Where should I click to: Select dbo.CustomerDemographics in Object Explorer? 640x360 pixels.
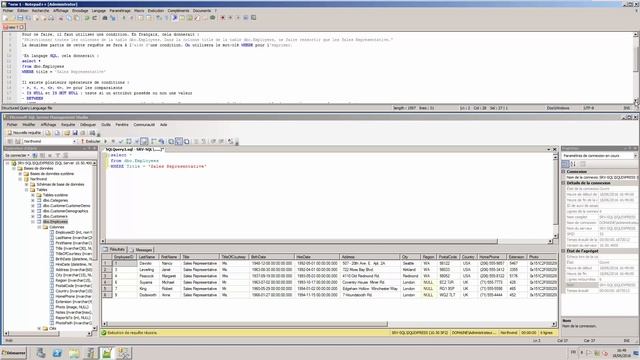(x=66, y=211)
